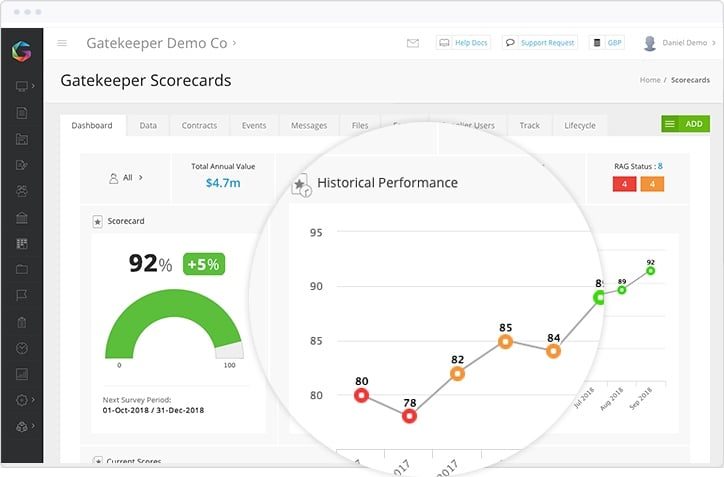Viewport: 724px width, 477px height.
Task: Click the Gatekeeper hexagon logo
Action: [x=21, y=51]
